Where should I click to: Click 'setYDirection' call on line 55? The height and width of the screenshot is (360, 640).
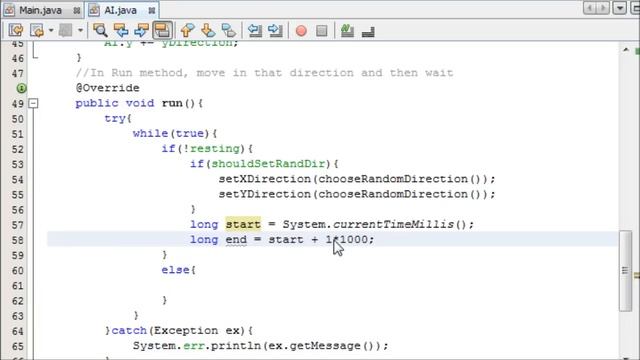pos(265,194)
